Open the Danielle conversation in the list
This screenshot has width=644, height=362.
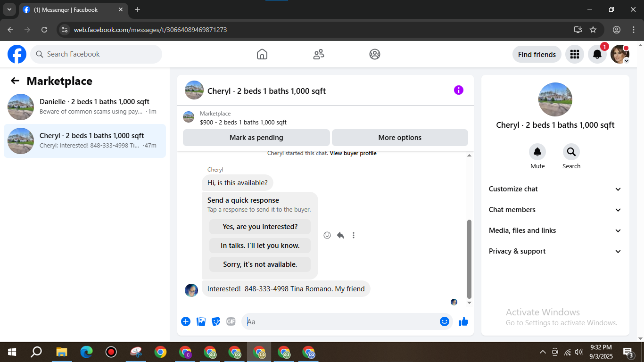tap(85, 107)
